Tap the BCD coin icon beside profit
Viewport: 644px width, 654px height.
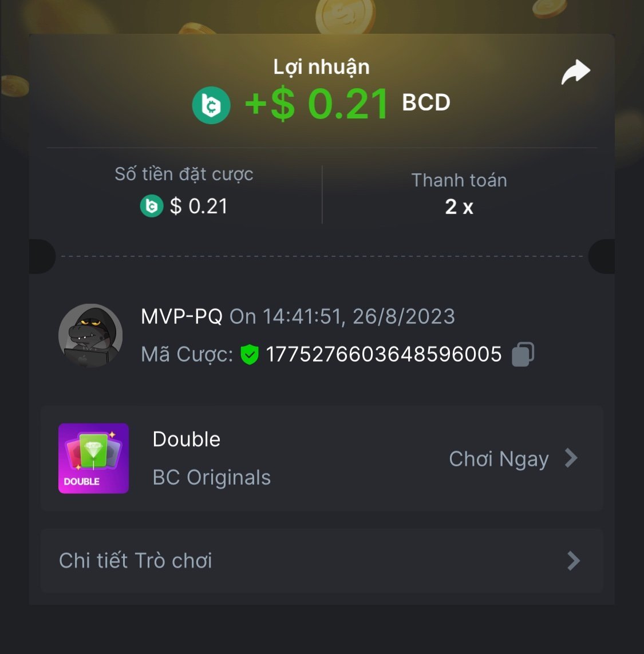[211, 105]
